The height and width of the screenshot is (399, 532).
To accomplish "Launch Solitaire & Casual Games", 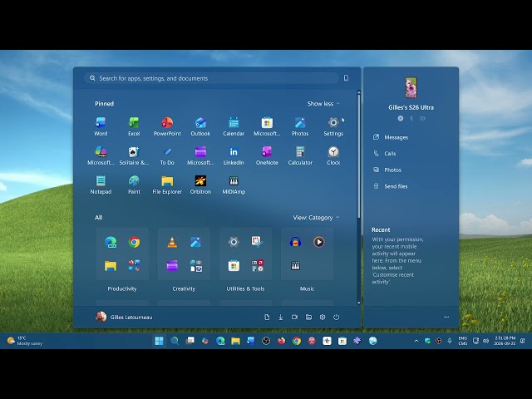I will [134, 155].
